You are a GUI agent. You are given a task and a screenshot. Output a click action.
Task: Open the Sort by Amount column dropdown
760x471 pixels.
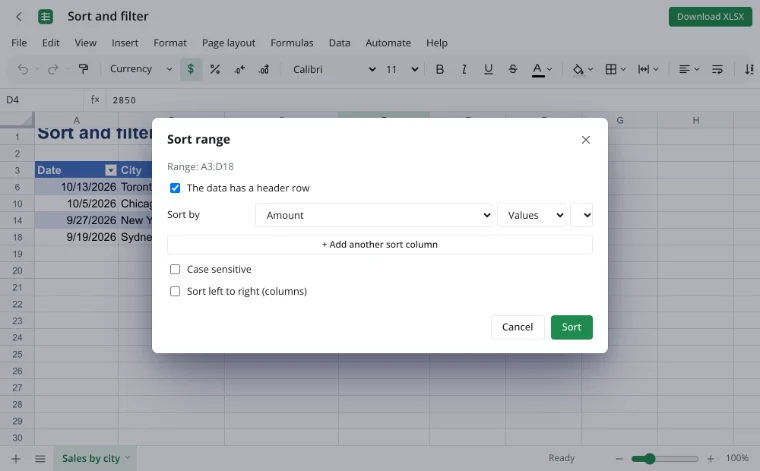point(374,215)
